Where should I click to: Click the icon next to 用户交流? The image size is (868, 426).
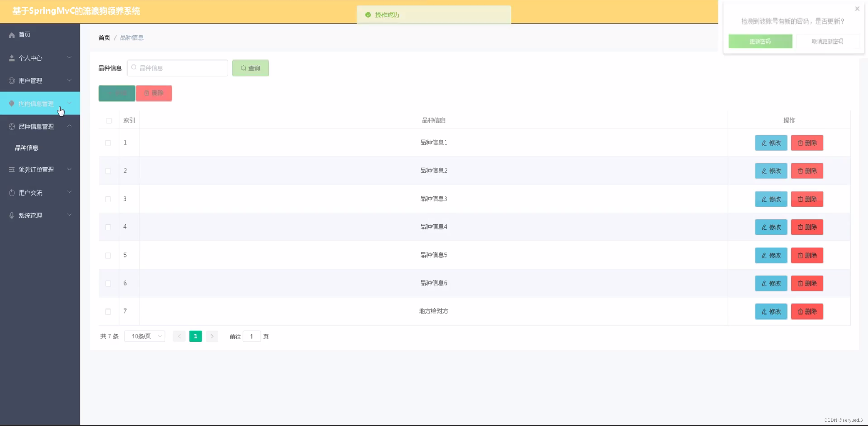pos(12,193)
